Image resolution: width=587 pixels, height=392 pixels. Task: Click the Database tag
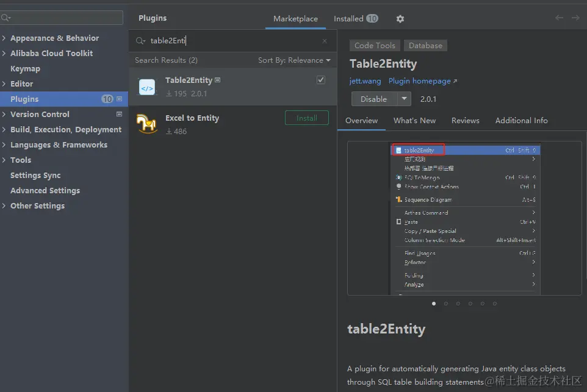point(425,46)
